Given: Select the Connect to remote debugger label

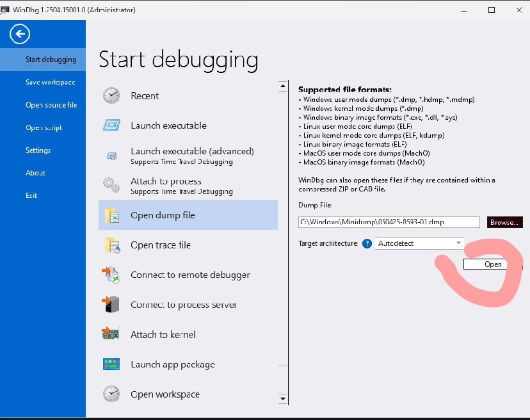Looking at the screenshot, I should click(x=190, y=275).
